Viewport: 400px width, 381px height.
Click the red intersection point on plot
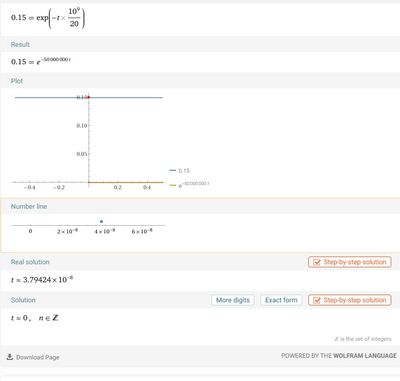(89, 97)
